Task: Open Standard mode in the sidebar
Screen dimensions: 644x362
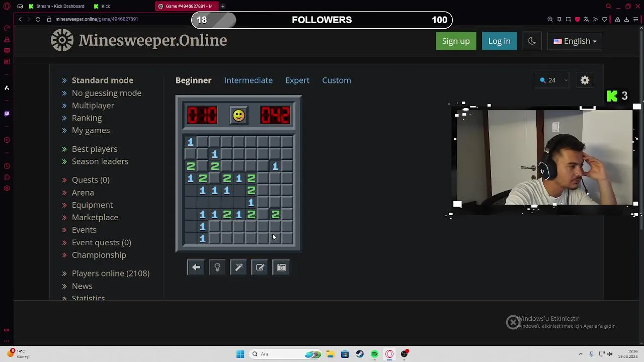Action: 103,80
